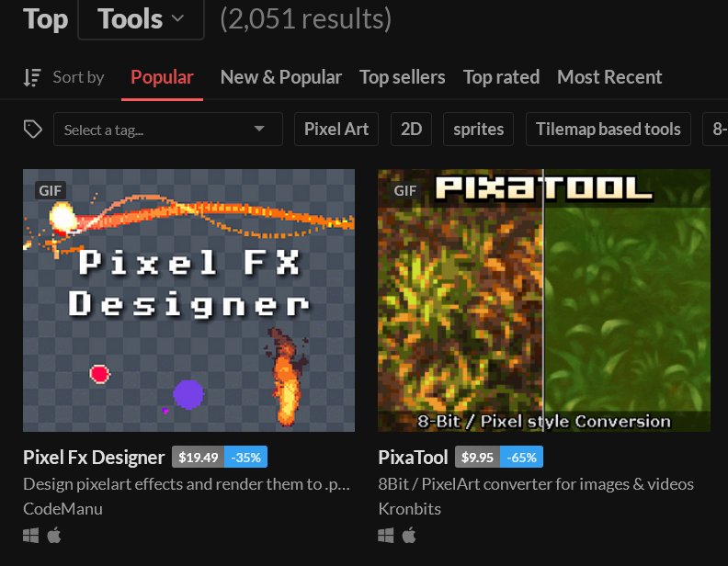Filter by the 2D tag
728x566 pixels.
412,129
